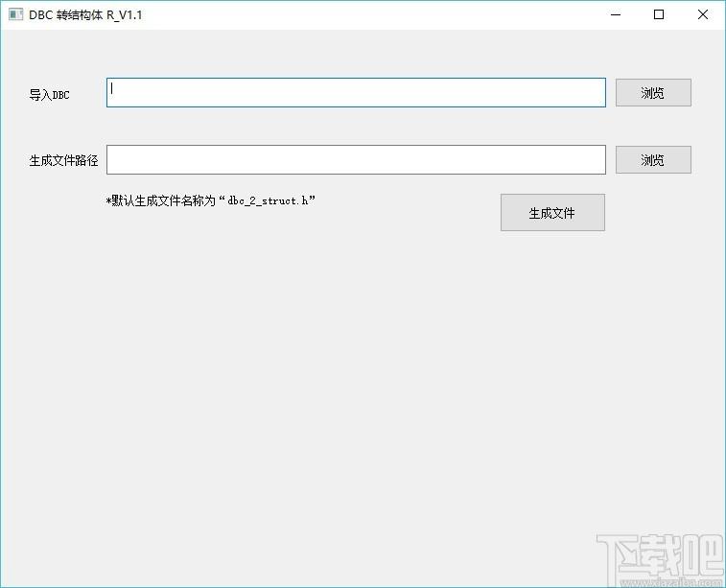Click 浏览 button next to 导入DBC field
726x588 pixels.
point(653,93)
